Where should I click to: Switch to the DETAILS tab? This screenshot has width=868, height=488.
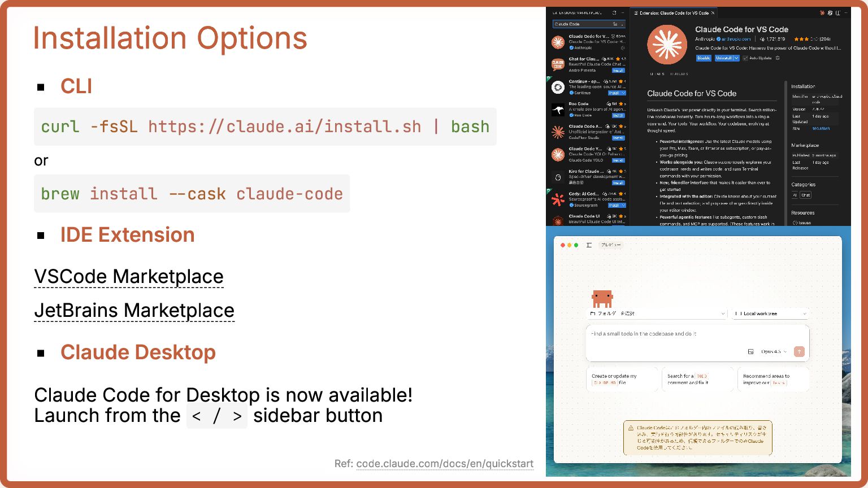pos(657,74)
